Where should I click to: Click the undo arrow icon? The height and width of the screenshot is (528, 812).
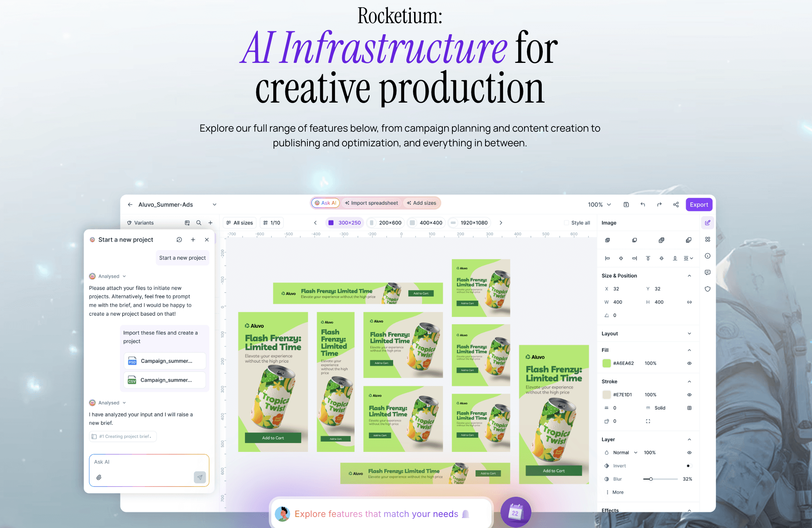tap(643, 204)
